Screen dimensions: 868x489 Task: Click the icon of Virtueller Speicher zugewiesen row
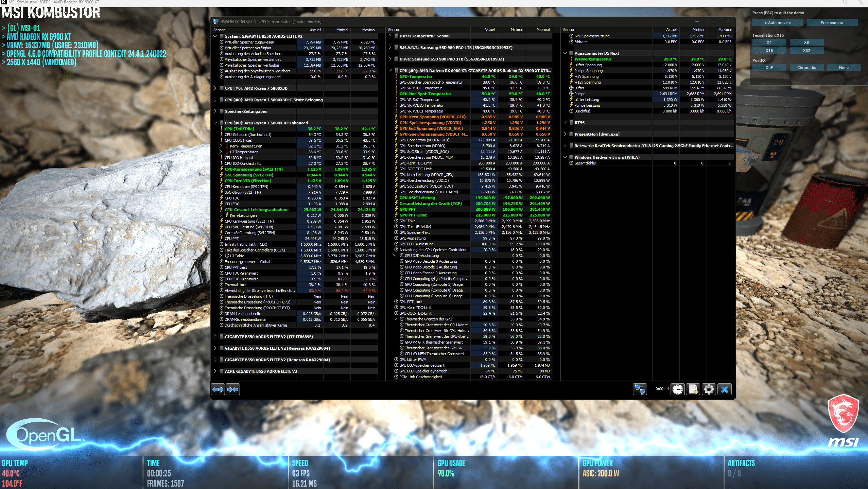click(x=222, y=42)
